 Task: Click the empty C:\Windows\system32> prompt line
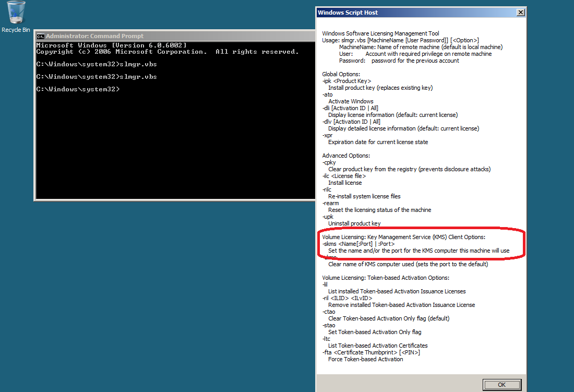pos(78,89)
